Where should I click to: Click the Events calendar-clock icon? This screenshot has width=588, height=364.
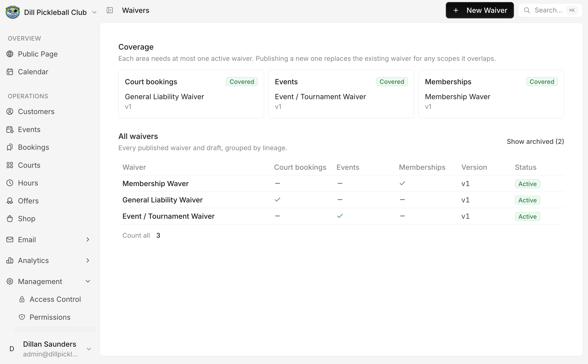click(x=10, y=130)
